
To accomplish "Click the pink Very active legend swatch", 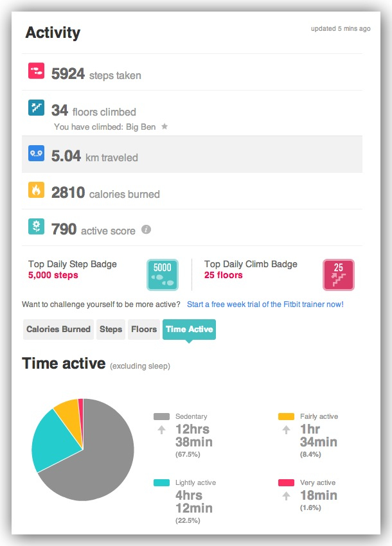I will point(286,482).
